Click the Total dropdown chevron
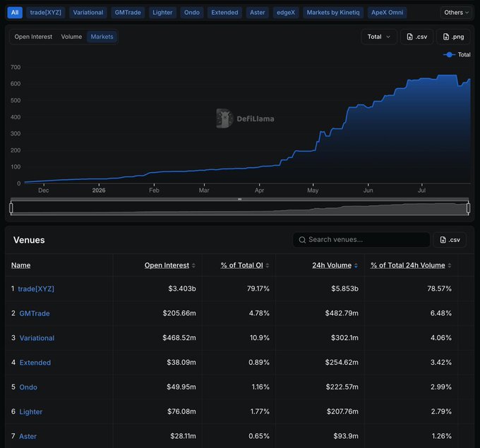The height and width of the screenshot is (448, 480). (x=388, y=37)
